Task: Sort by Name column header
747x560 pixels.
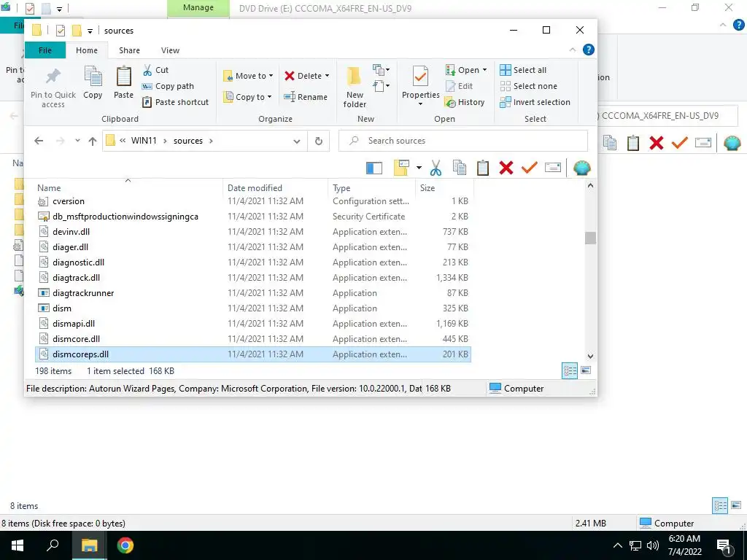Action: (x=128, y=187)
